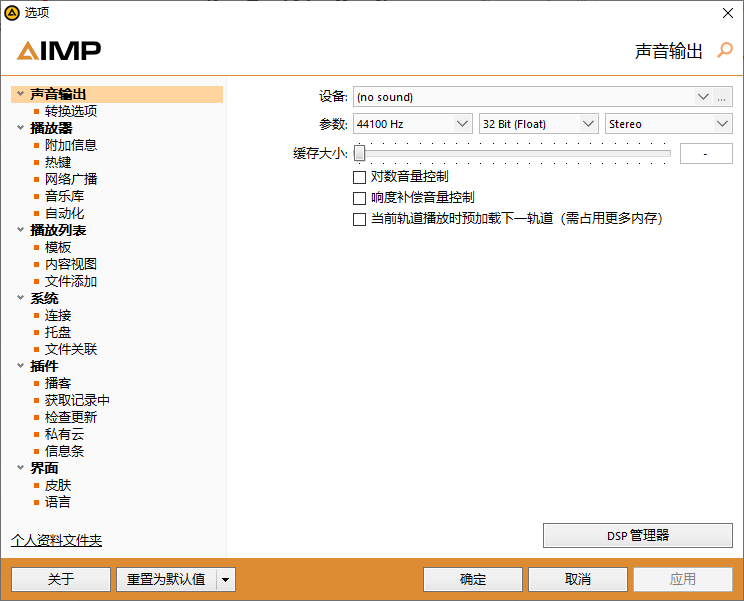744x601 pixels.
Task: Click the 应用 button
Action: (x=683, y=580)
